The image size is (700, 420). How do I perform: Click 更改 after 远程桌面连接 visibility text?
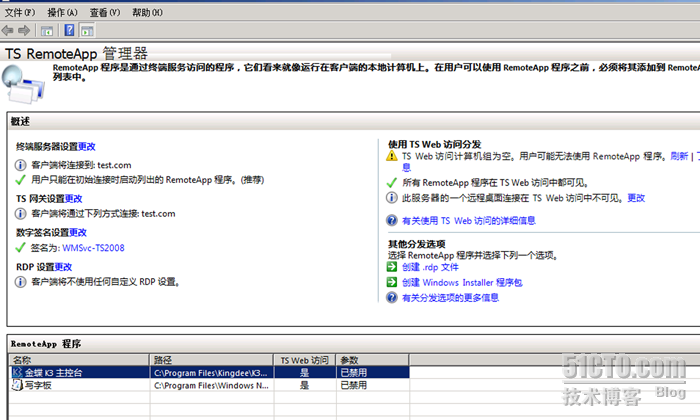636,198
